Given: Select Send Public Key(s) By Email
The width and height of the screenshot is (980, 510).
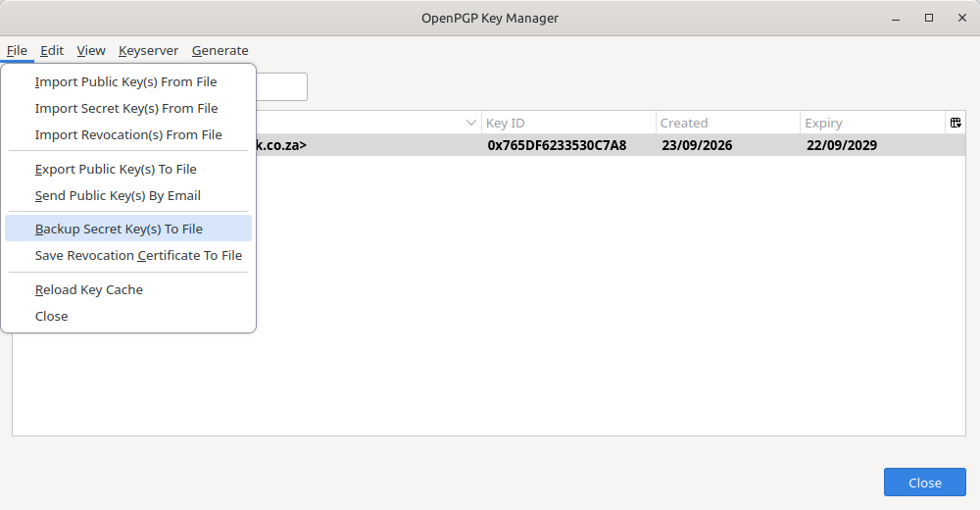Looking at the screenshot, I should pyautogui.click(x=128, y=195).
